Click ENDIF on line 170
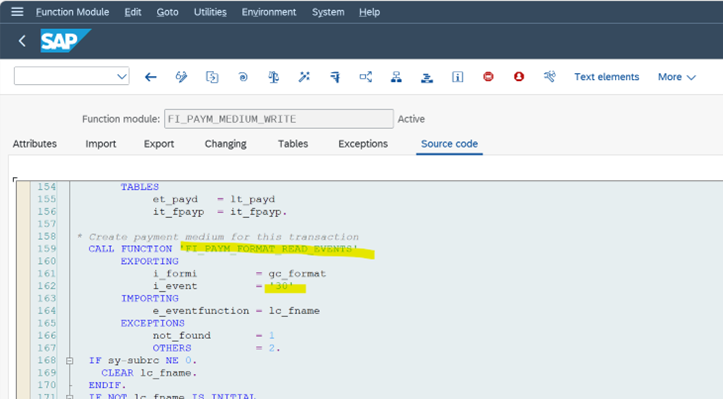The width and height of the screenshot is (723, 399). [x=107, y=385]
